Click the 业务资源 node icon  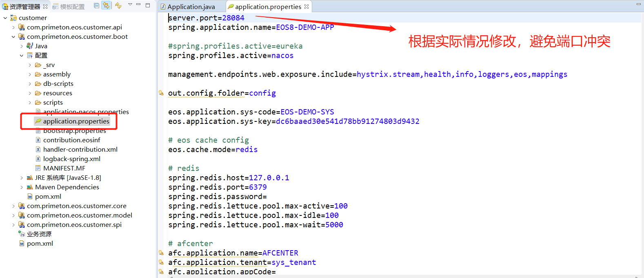click(x=22, y=234)
